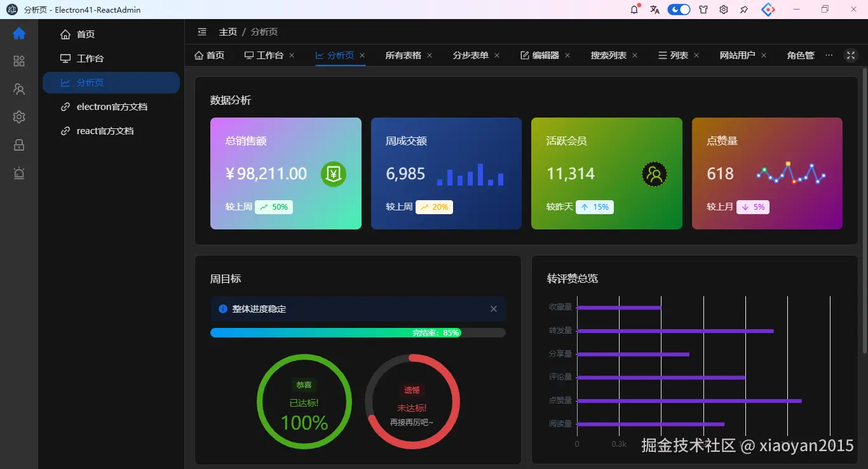Viewport: 868px width, 469px height.
Task: Click the 20% trend tag on 周成交额
Action: pyautogui.click(x=434, y=207)
